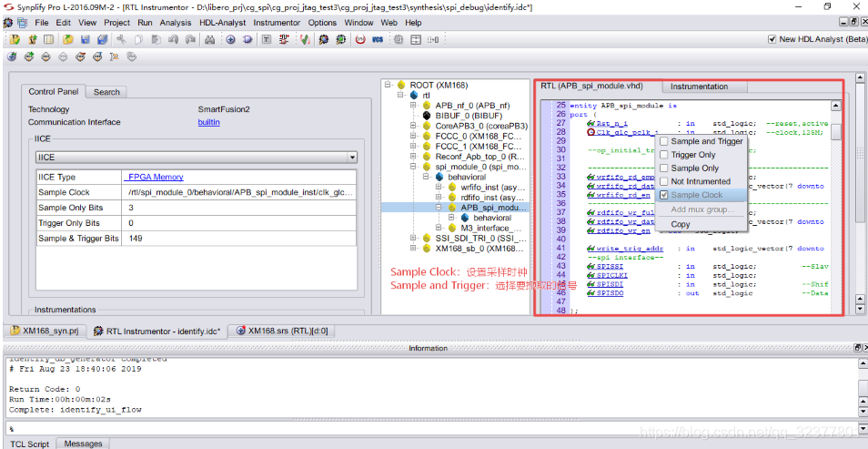The width and height of the screenshot is (868, 449).
Task: Click the Open Project folder toolbar icon
Action: 67,39
